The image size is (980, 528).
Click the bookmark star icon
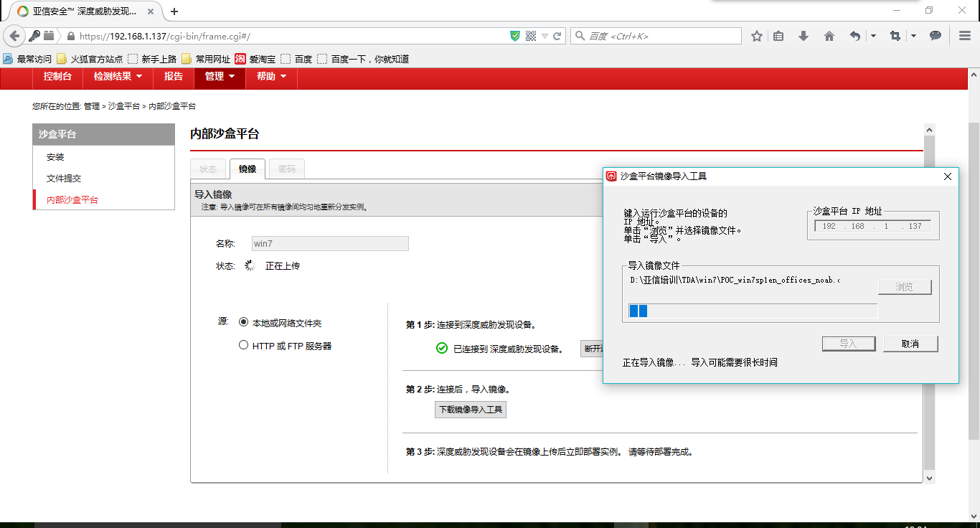(757, 36)
